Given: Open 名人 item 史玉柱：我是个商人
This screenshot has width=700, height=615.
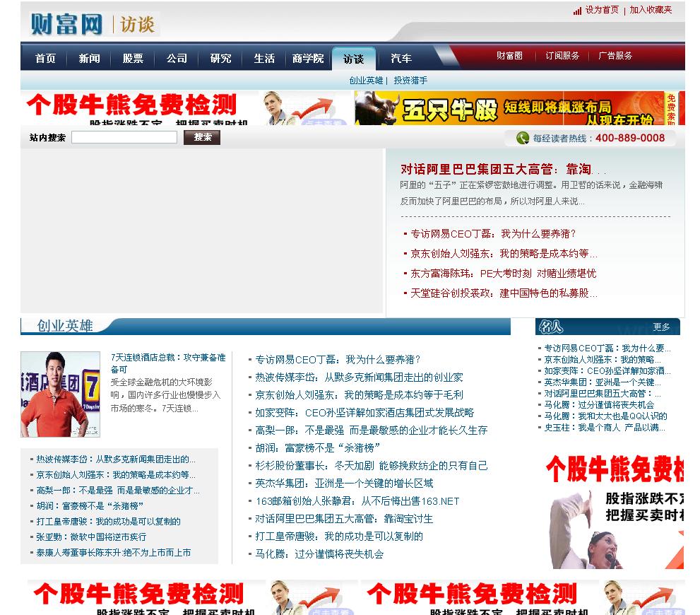Looking at the screenshot, I should point(605,428).
